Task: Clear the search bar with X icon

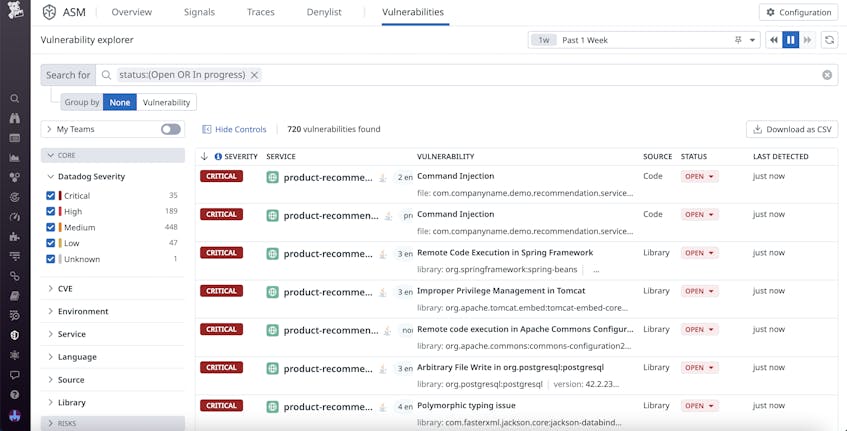Action: [827, 75]
